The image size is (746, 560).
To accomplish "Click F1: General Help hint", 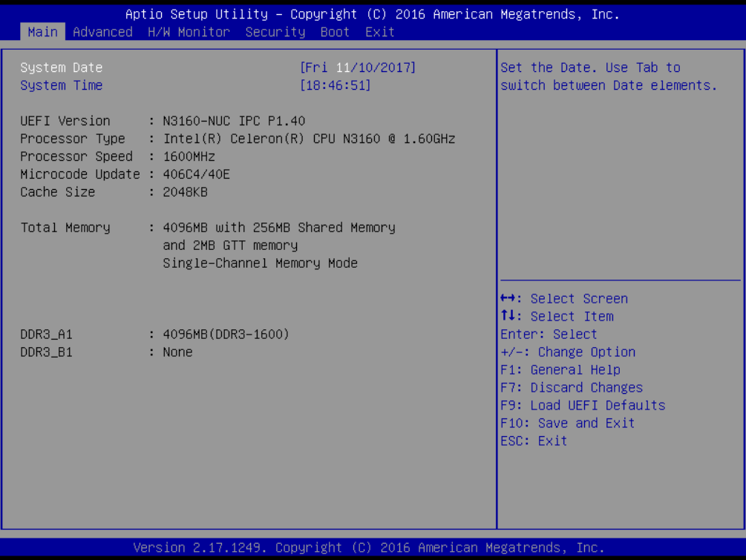I will coord(560,370).
